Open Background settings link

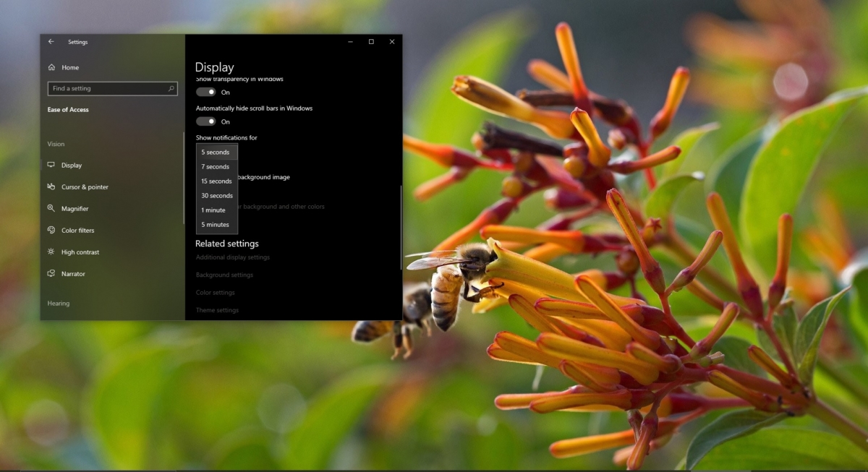click(224, 275)
